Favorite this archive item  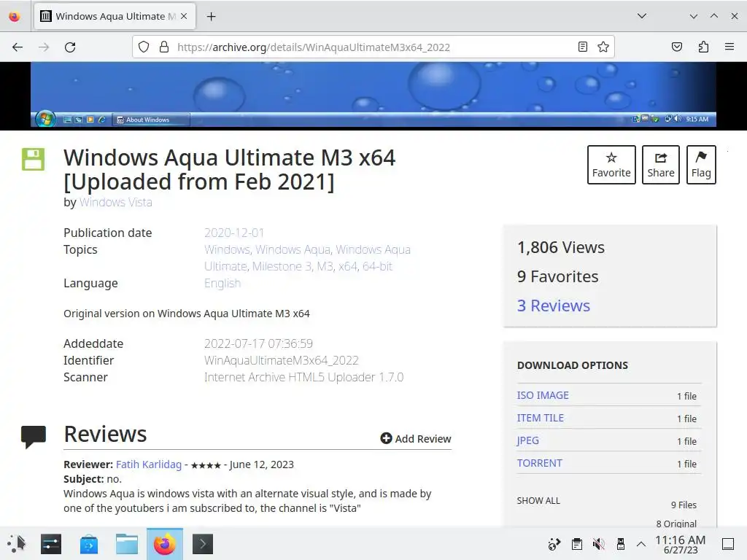tap(611, 165)
